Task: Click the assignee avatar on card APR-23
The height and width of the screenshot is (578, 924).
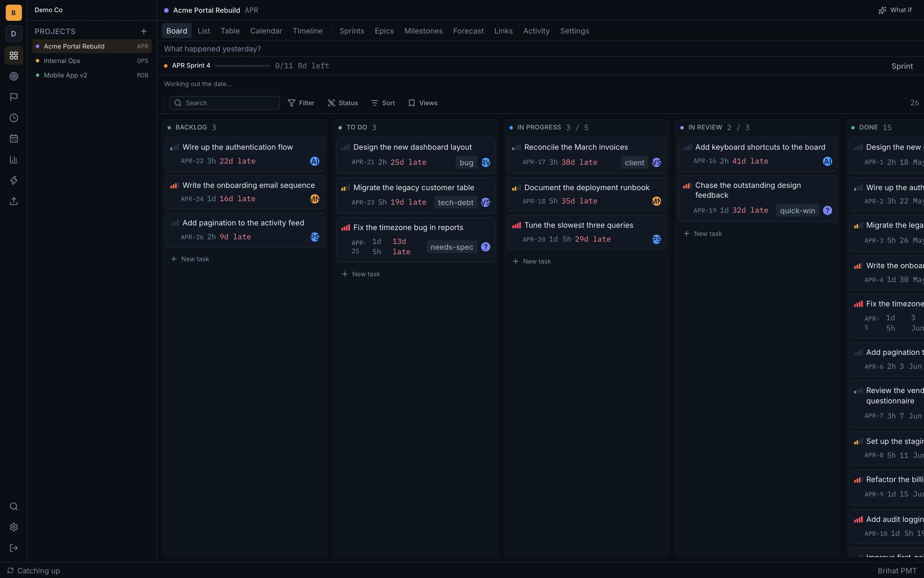Action: [x=486, y=203]
